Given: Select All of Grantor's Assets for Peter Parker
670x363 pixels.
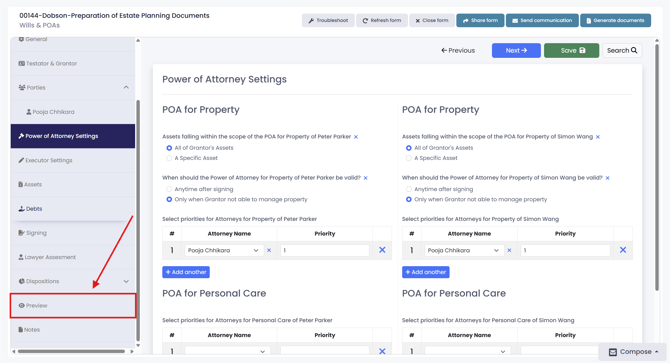Looking at the screenshot, I should [x=169, y=148].
